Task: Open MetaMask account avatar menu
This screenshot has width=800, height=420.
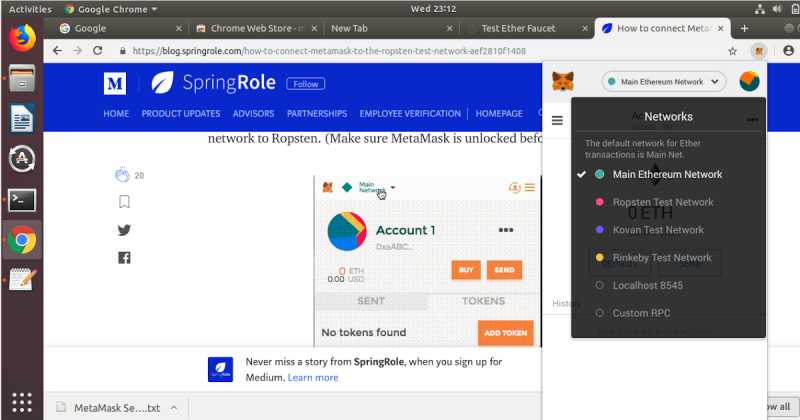Action: click(x=749, y=82)
